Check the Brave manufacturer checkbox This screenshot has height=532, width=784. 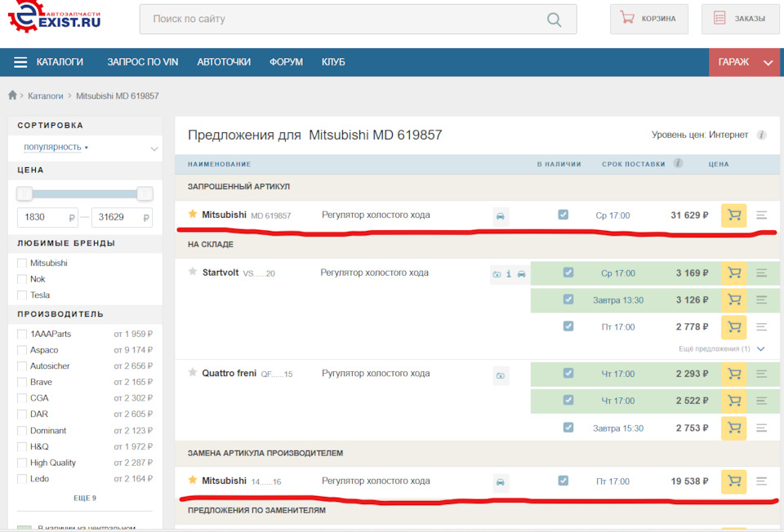coord(22,382)
